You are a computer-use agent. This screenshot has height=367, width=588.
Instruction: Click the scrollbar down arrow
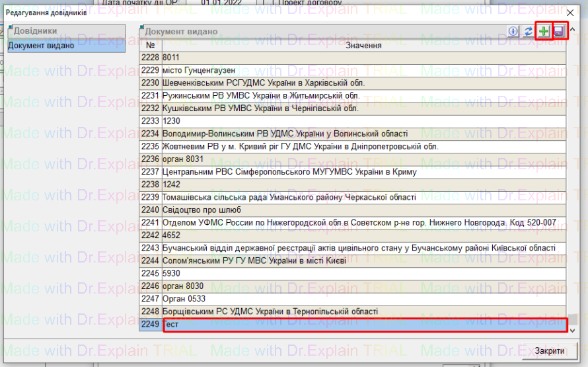[572, 329]
